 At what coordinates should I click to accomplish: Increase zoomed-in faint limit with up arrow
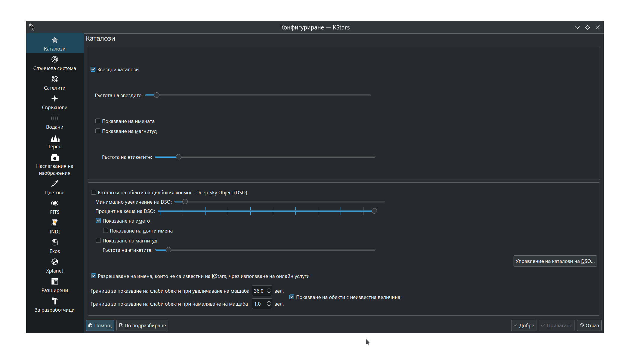click(x=269, y=289)
